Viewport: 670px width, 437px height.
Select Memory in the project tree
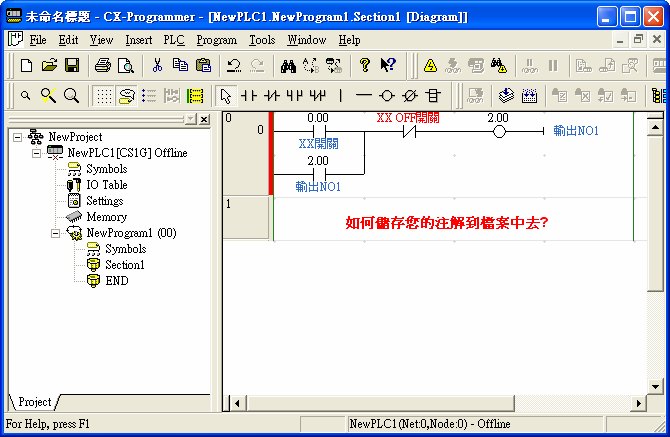pos(106,217)
